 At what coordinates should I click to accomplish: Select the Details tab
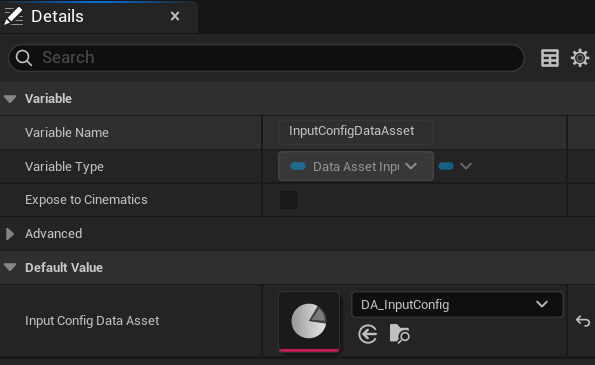[99, 17]
